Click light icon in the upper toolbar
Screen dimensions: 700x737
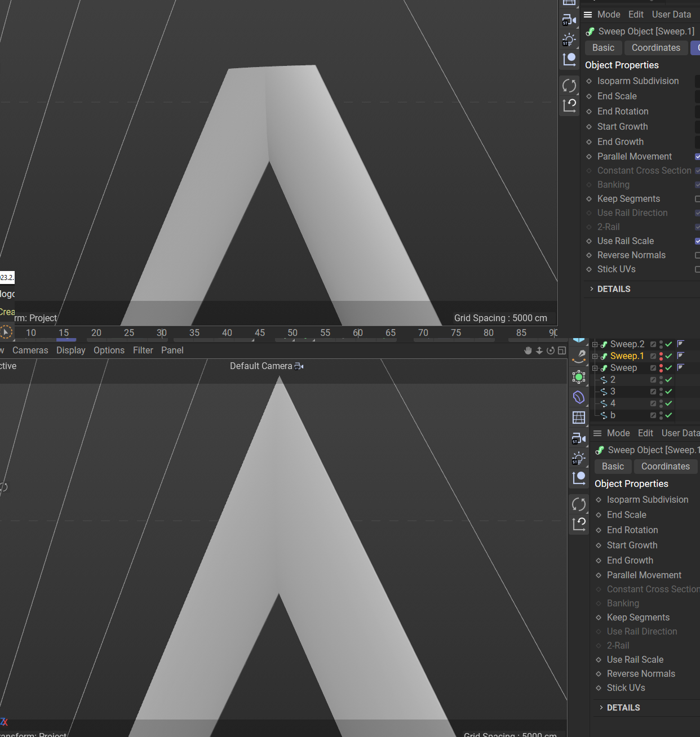click(x=569, y=40)
